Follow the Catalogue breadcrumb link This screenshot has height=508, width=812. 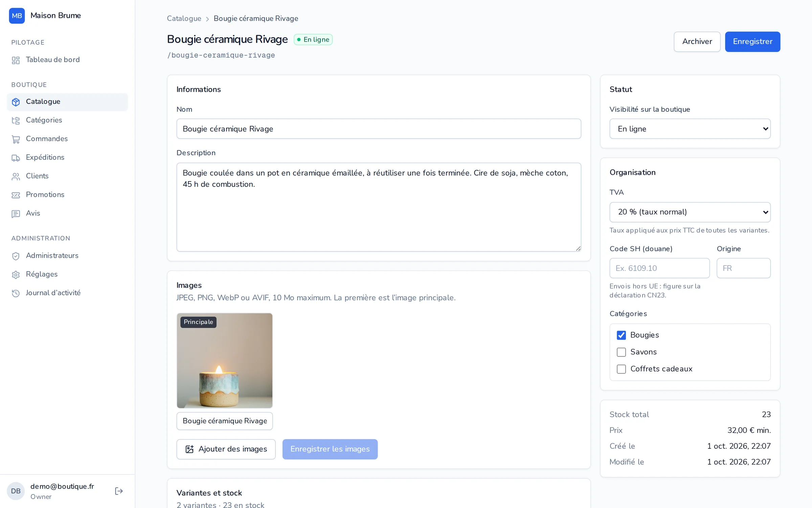tap(184, 19)
